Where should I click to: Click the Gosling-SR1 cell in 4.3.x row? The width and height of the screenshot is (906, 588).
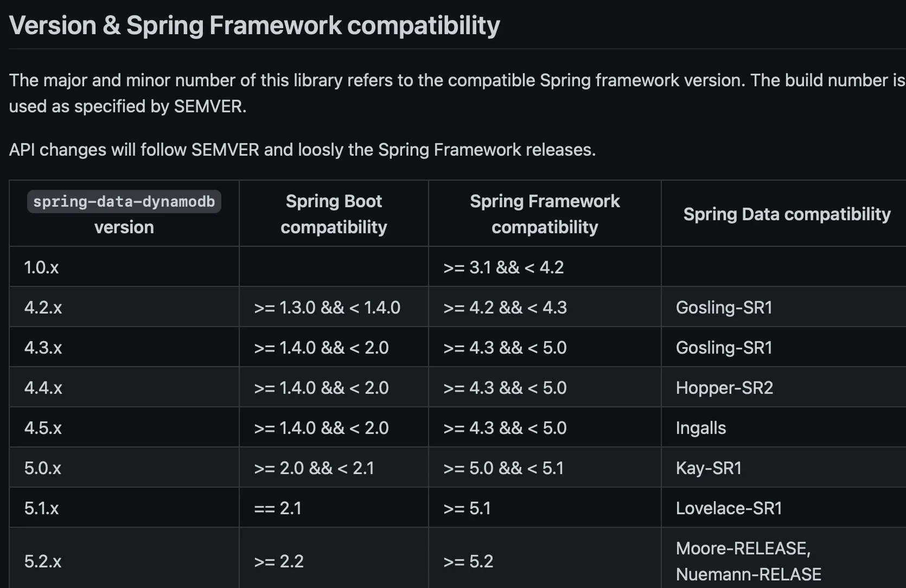coord(724,347)
